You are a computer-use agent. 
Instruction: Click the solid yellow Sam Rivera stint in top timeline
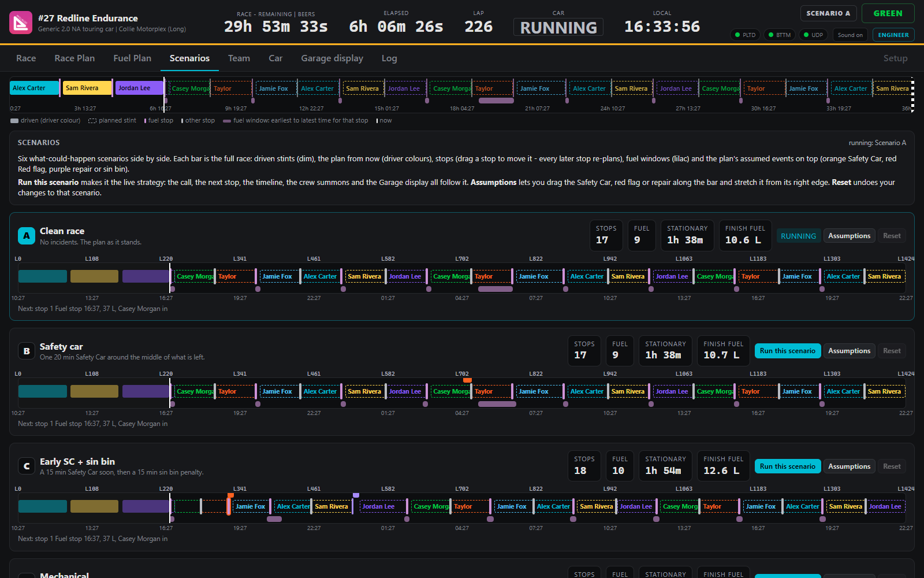[x=87, y=88]
